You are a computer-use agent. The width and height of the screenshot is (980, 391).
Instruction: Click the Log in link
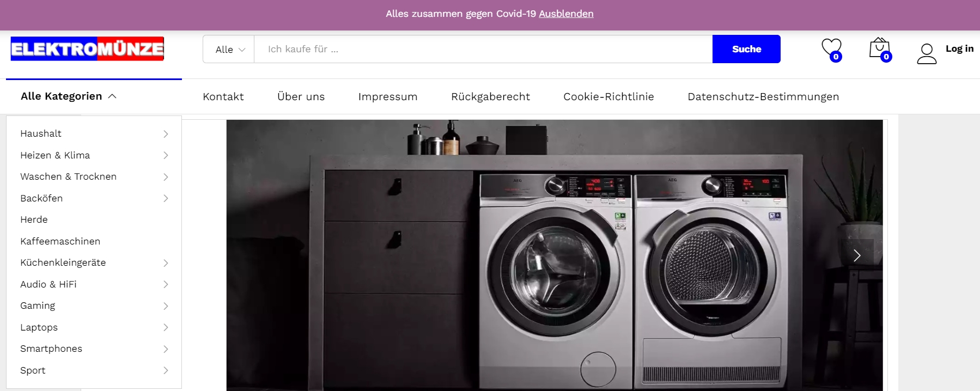pyautogui.click(x=959, y=48)
